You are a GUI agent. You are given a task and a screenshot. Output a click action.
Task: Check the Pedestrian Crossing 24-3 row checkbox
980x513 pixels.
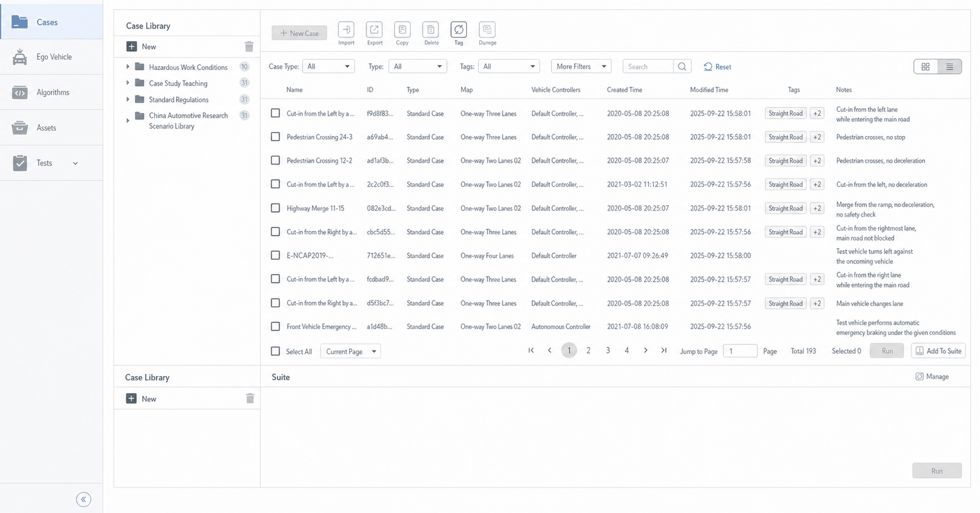pos(275,137)
